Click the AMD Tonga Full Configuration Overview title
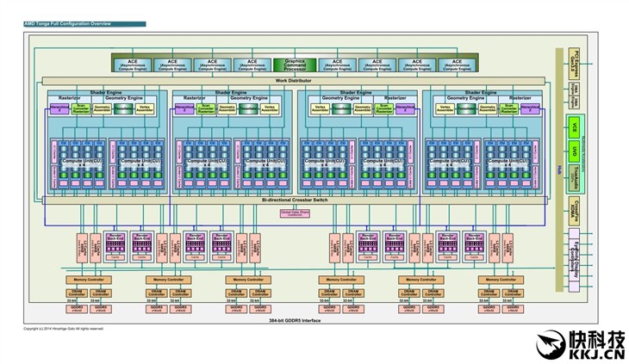Screen dimensions: 629x364 pos(84,24)
